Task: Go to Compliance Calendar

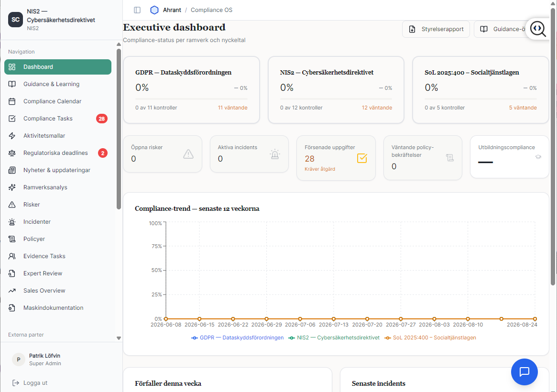Action: [x=58, y=101]
